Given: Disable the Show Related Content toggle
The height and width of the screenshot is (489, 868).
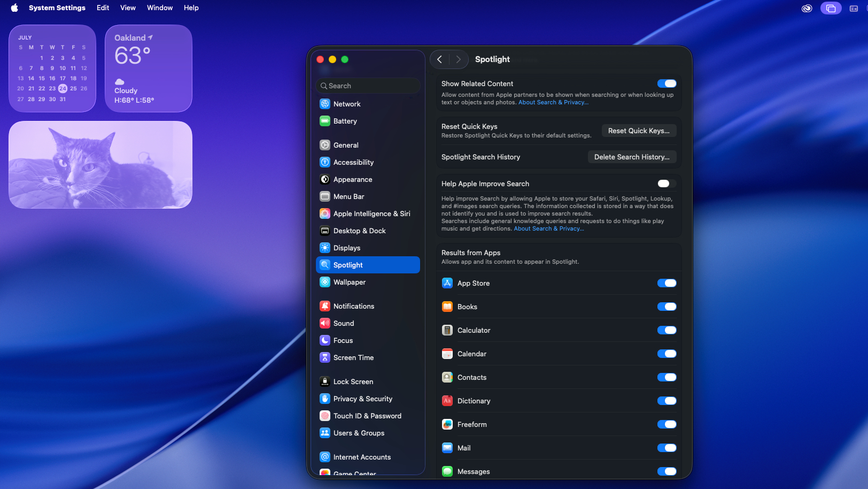Looking at the screenshot, I should tap(666, 83).
